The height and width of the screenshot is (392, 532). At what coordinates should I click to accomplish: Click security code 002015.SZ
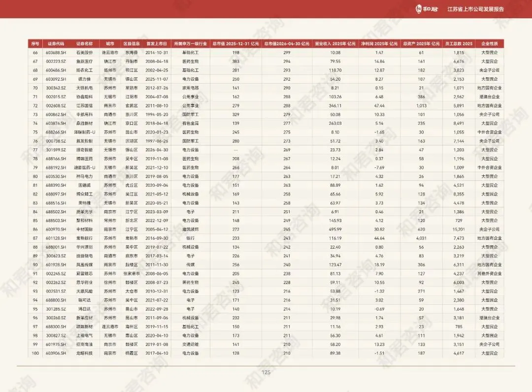tap(56, 97)
